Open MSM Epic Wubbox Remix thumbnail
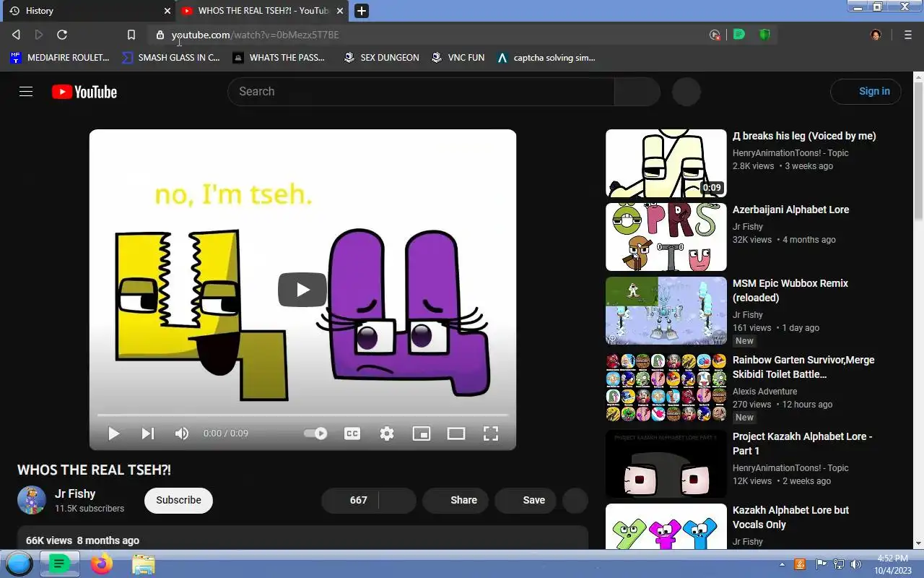 point(666,311)
